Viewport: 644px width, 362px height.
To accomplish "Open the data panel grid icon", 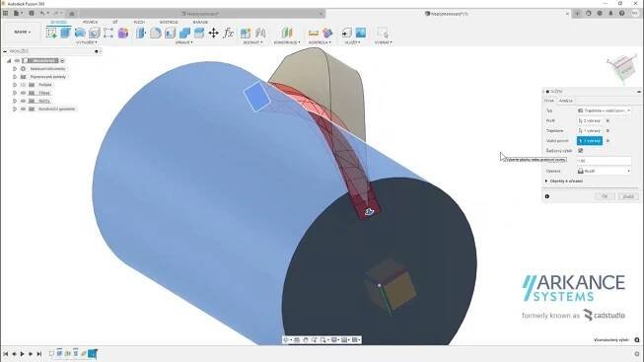I will 5,13.
